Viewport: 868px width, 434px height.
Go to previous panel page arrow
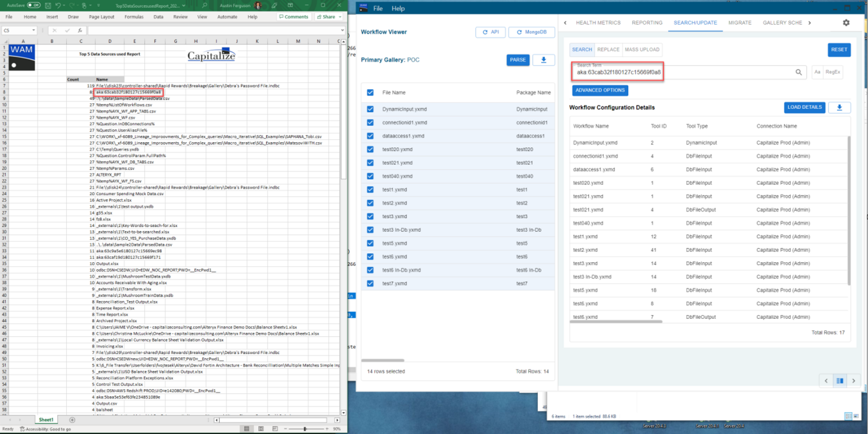click(826, 381)
